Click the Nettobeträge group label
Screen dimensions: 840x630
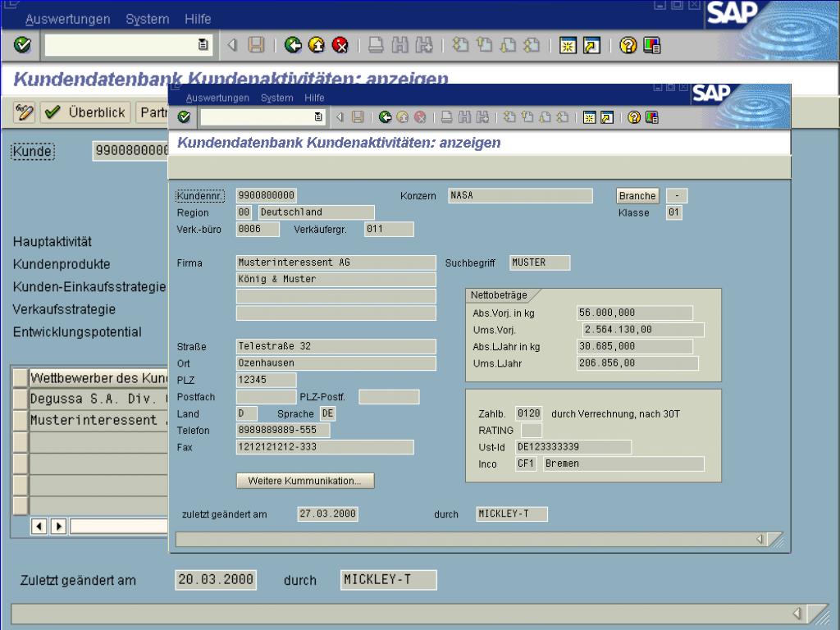[x=499, y=295]
